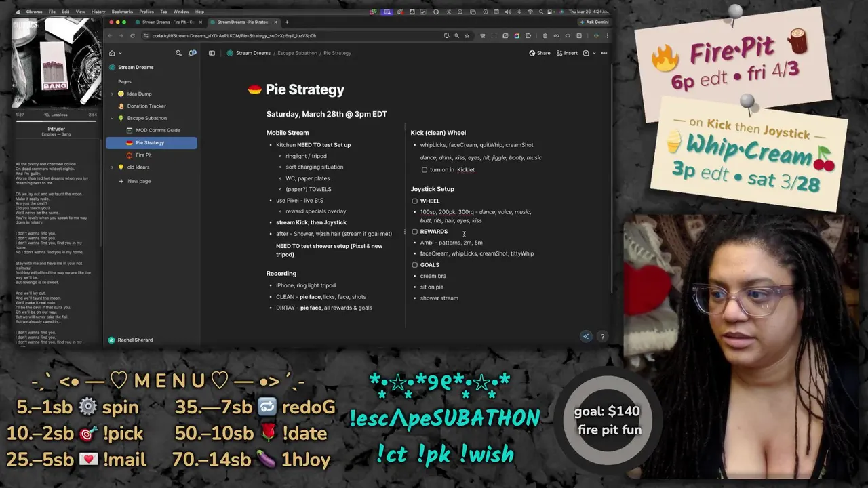Expand the Idea Dump page tree
The width and height of the screenshot is (868, 488).
[x=112, y=94]
